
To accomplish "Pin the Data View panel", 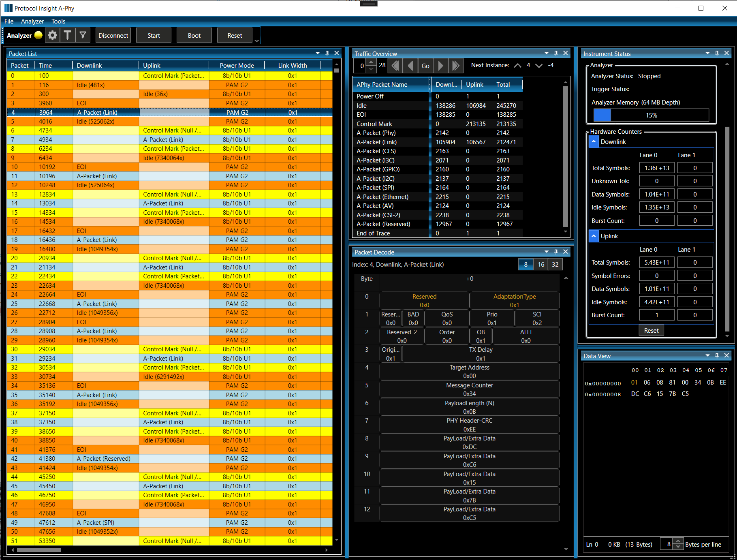I will 717,355.
